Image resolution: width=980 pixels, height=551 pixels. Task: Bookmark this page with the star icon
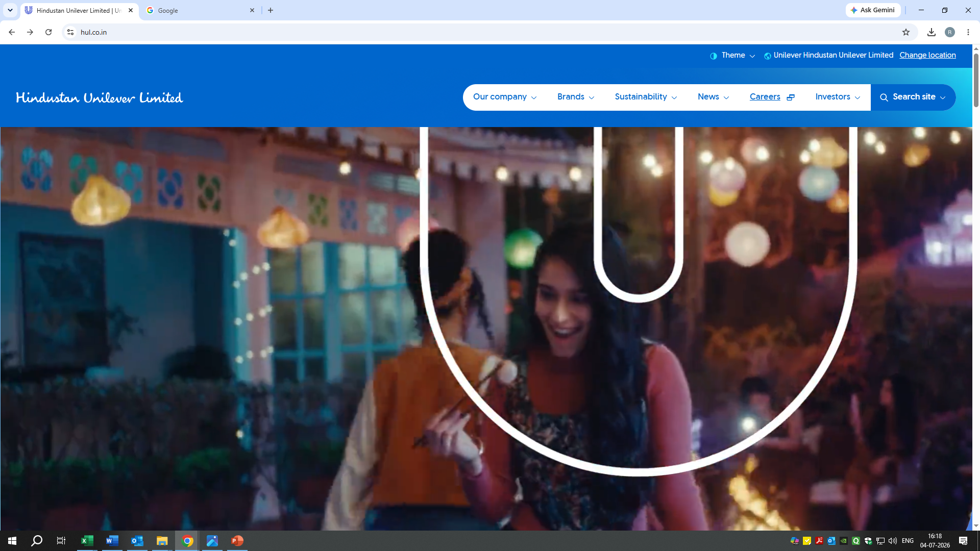click(906, 32)
